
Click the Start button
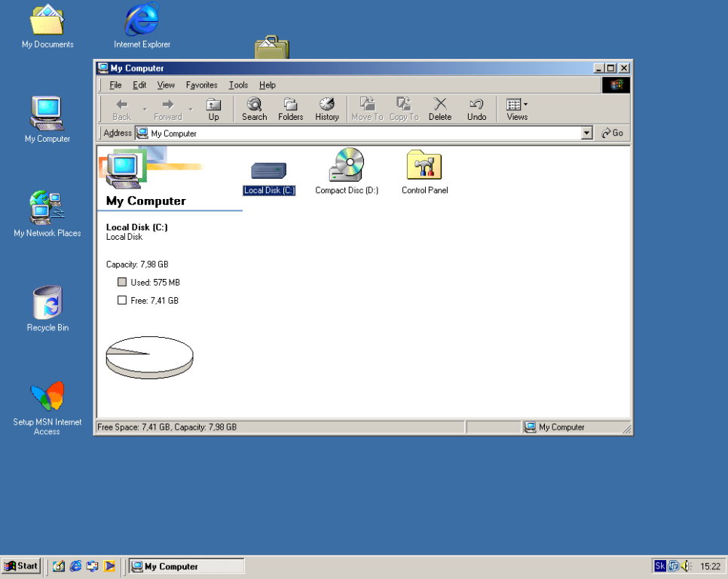[x=21, y=566]
